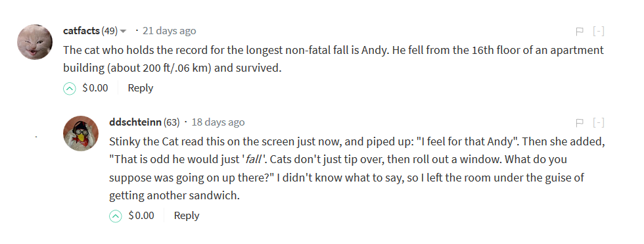The height and width of the screenshot is (244, 644).
Task: View payout $0.00 on catfacts comment
Action: pos(95,88)
